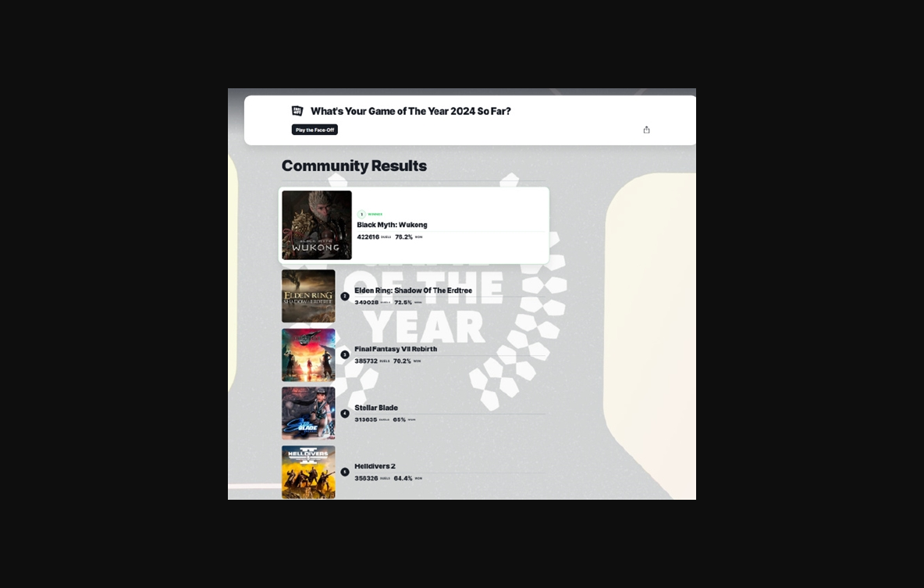Click the rank 4 badge beside Stellar Blade
This screenshot has height=588, width=924.
pyautogui.click(x=345, y=413)
